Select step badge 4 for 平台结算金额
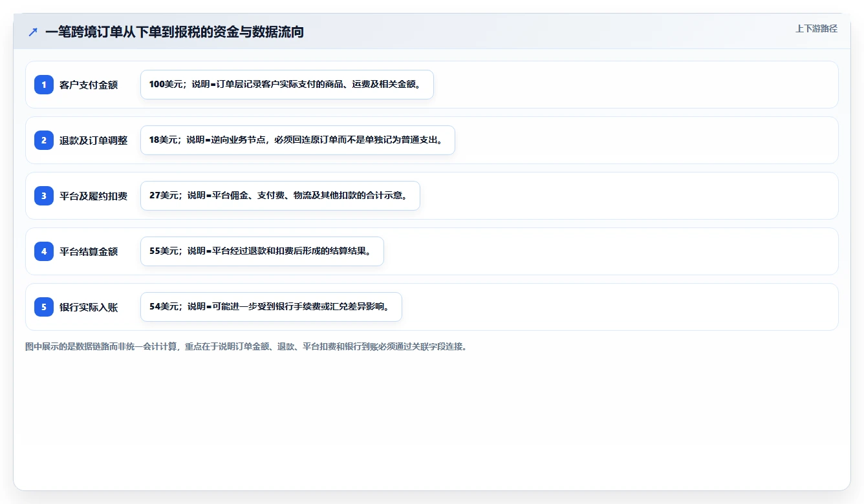864x504 pixels. coord(44,251)
